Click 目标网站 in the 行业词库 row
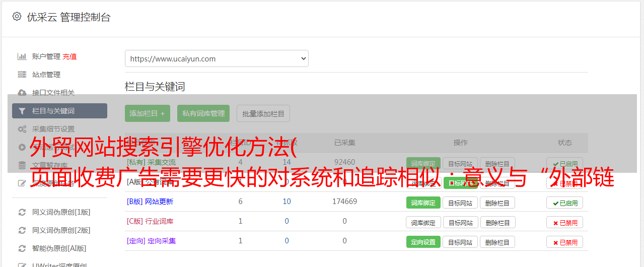This screenshot has width=644, height=267. click(460, 222)
